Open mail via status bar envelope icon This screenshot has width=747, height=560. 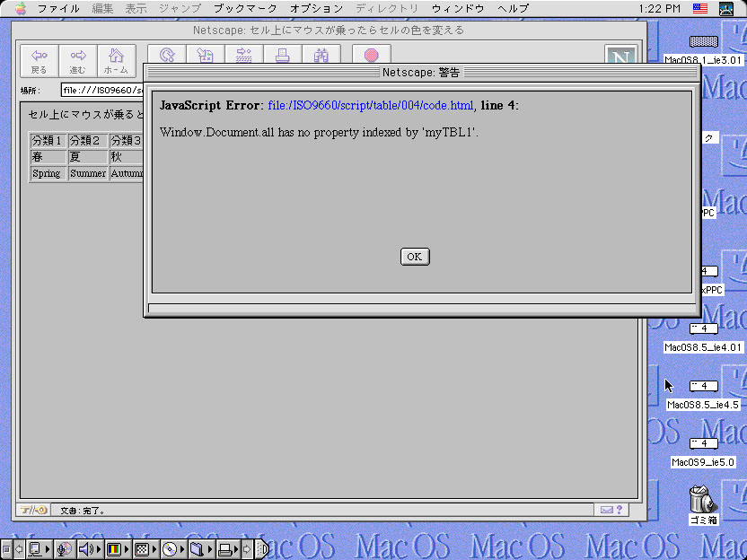[606, 510]
